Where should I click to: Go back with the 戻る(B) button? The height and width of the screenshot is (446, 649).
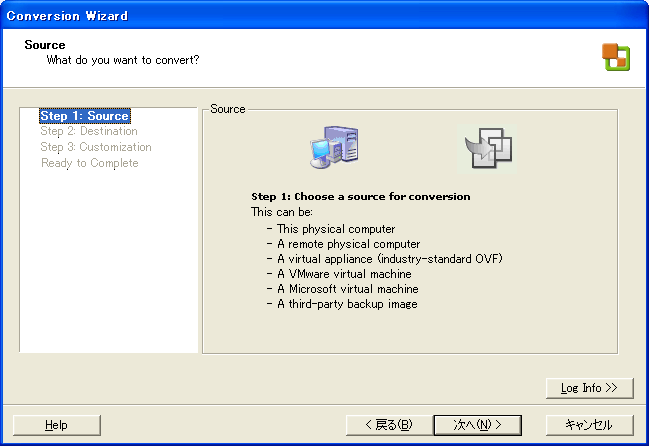pos(388,425)
